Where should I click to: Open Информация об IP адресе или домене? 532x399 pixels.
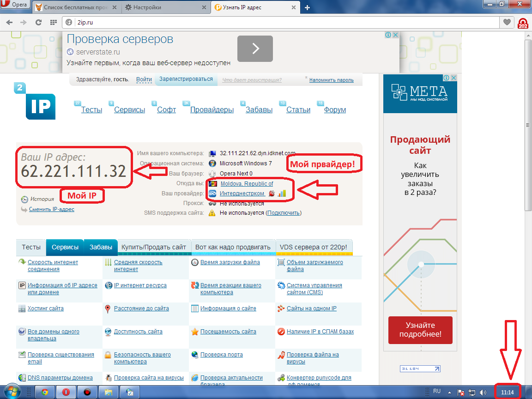(62, 289)
